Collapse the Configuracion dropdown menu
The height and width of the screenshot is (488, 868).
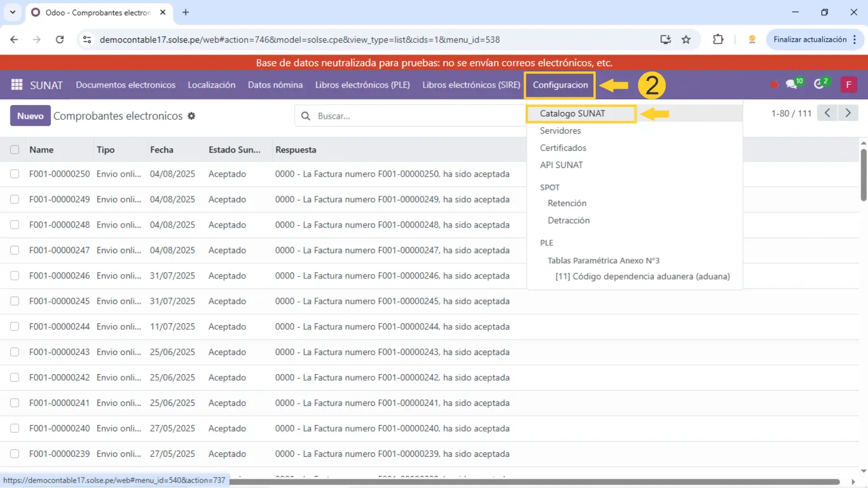[560, 85]
